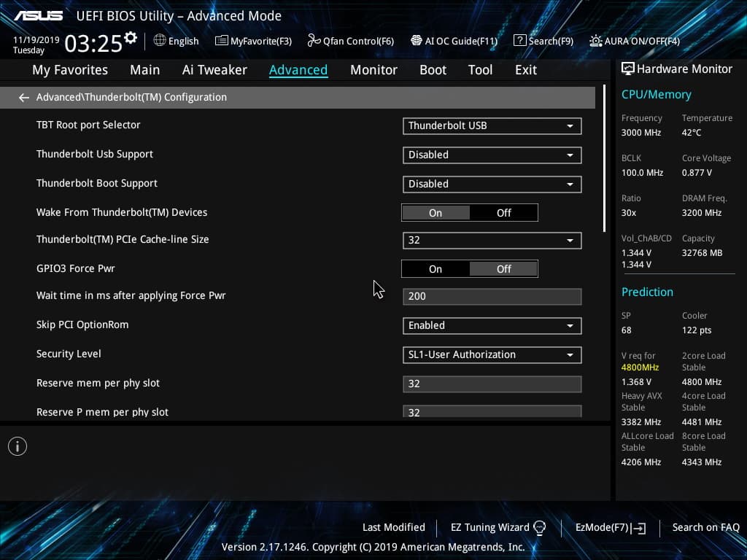747x560 pixels.
Task: Open the Boot tab
Action: (433, 70)
